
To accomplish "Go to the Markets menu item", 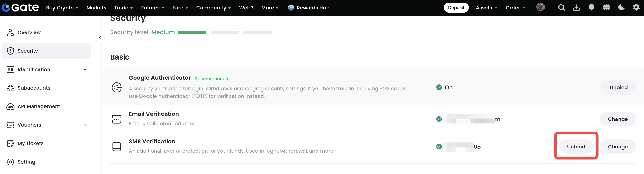I will 96,8.
